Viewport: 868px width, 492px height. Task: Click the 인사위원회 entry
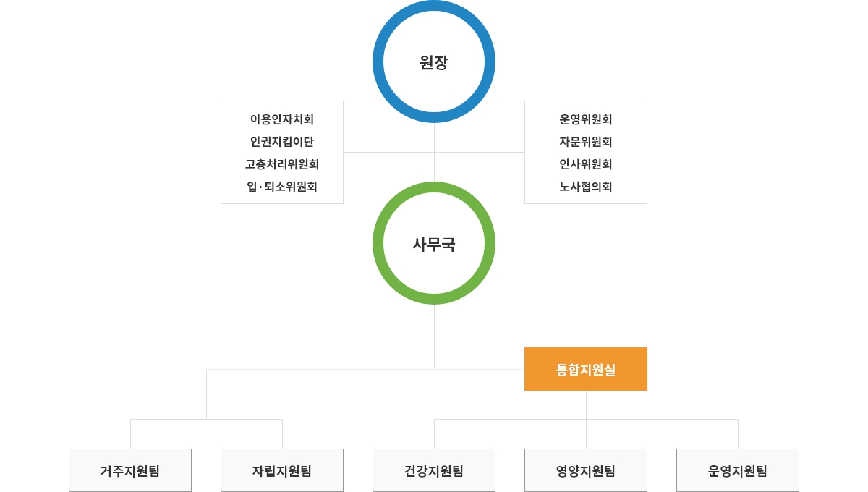(x=586, y=164)
